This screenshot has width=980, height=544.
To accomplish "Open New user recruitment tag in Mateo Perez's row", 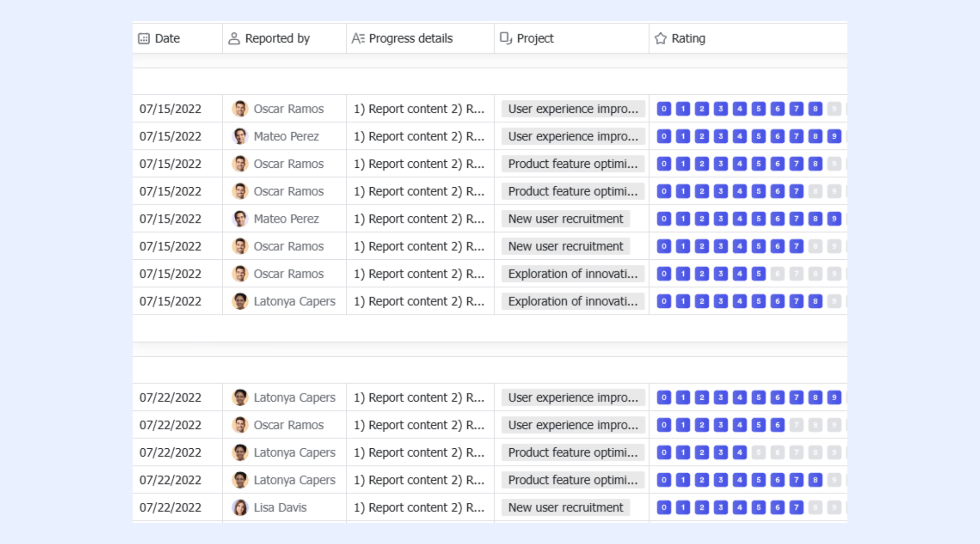I will coord(566,219).
